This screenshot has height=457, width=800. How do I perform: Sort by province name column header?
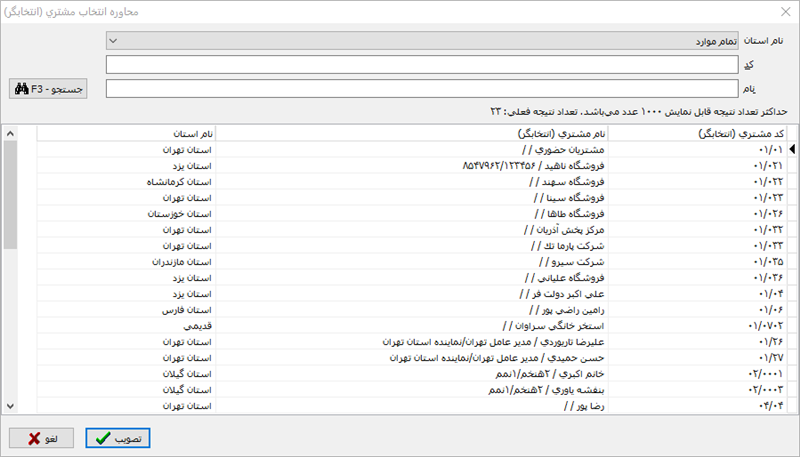pyautogui.click(x=127, y=133)
